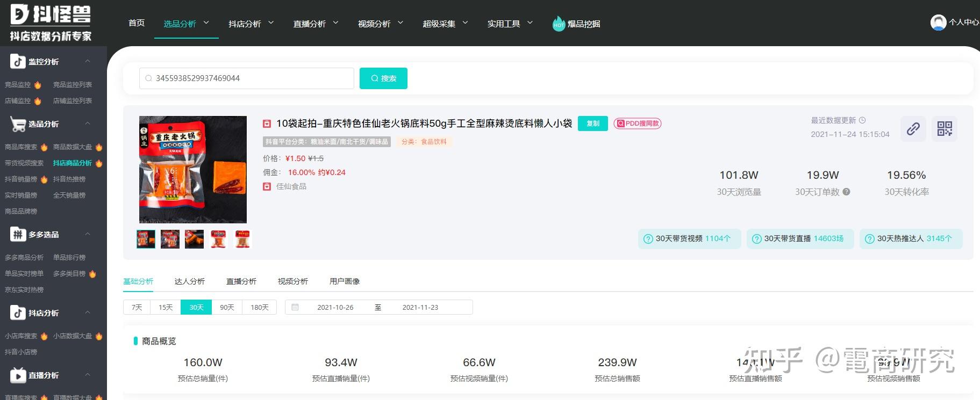Click the flame icon beside 多多类目榜
This screenshot has height=400, width=980.
[x=92, y=274]
